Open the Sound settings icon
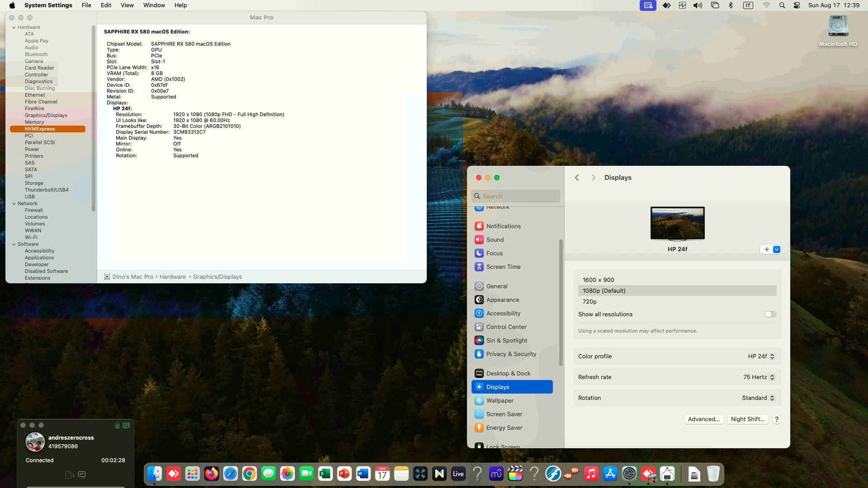 pos(479,239)
